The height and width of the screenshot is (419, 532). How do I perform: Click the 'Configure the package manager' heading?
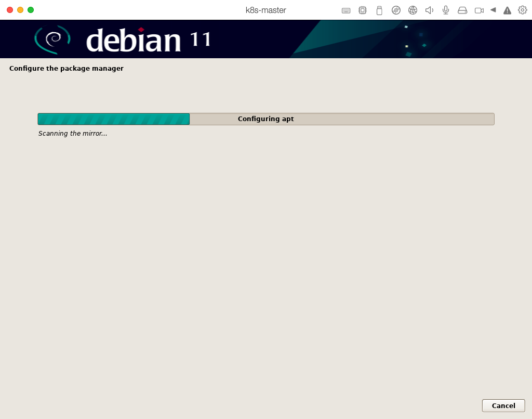pyautogui.click(x=66, y=68)
